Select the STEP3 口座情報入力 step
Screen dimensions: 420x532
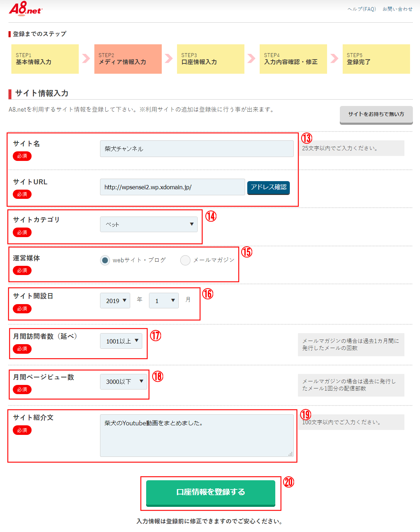[x=211, y=59]
